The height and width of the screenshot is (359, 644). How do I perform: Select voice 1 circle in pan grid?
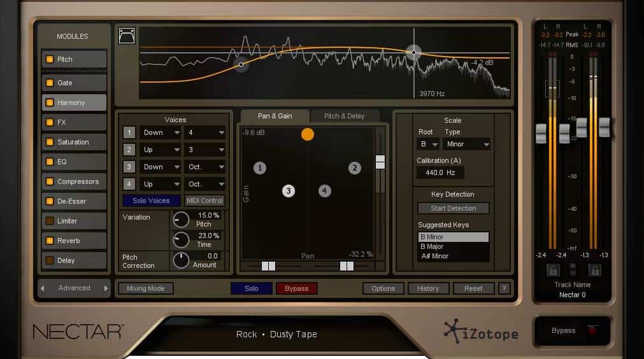tap(259, 168)
